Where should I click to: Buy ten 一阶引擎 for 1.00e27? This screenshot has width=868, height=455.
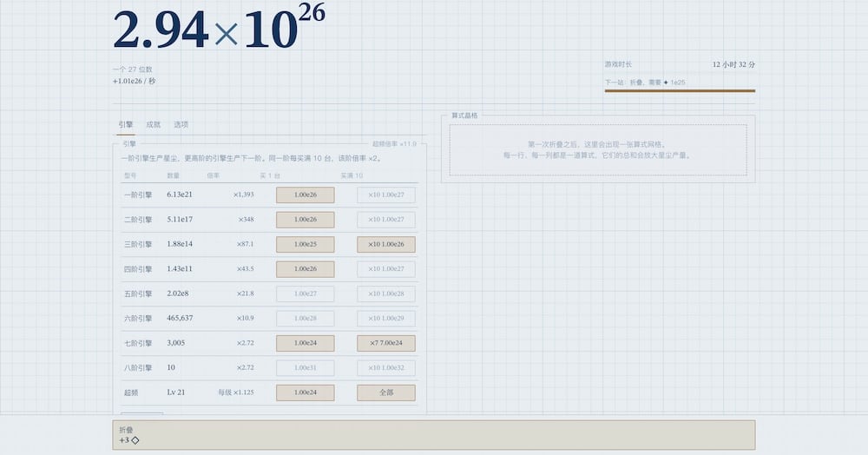pyautogui.click(x=386, y=195)
